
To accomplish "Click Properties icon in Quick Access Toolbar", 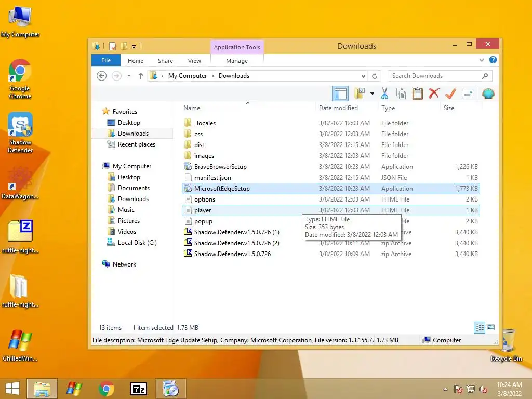I will 112,46.
